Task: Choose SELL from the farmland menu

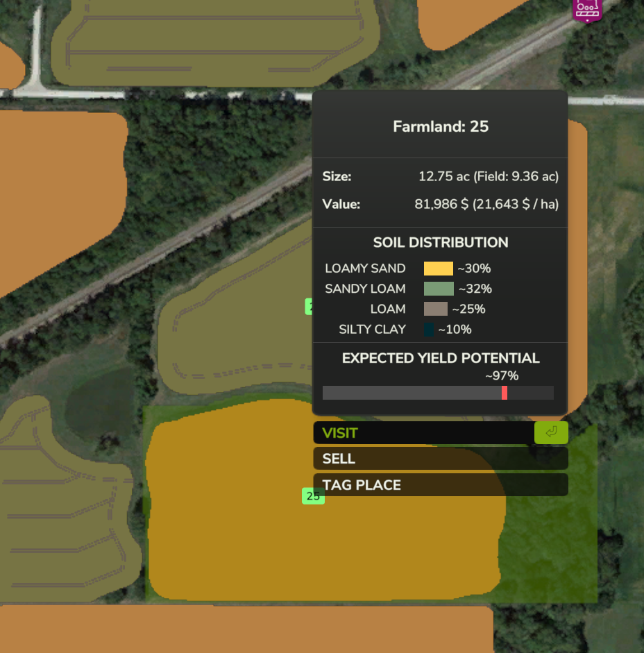Action: (440, 459)
